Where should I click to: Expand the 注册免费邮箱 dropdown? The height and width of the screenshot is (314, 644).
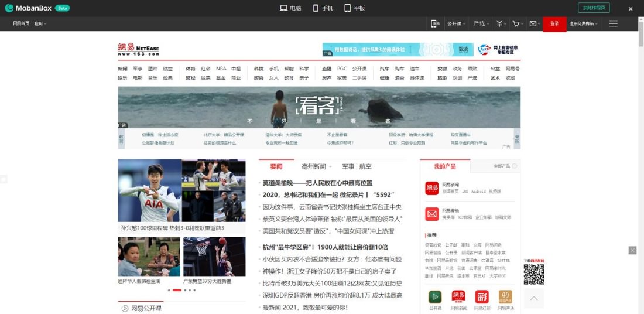point(583,23)
